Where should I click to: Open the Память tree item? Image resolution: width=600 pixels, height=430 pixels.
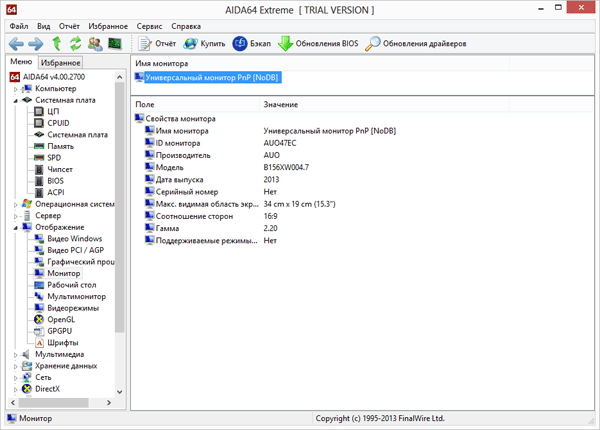pos(60,146)
